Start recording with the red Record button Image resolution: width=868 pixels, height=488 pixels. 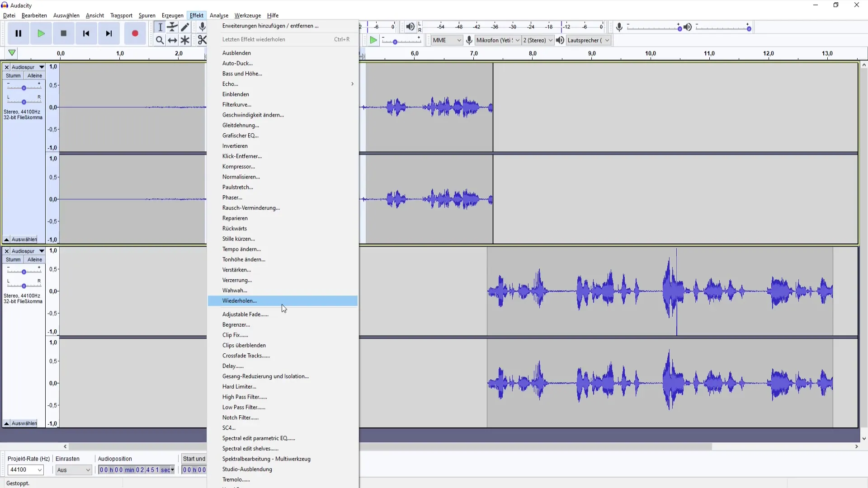[x=135, y=33]
